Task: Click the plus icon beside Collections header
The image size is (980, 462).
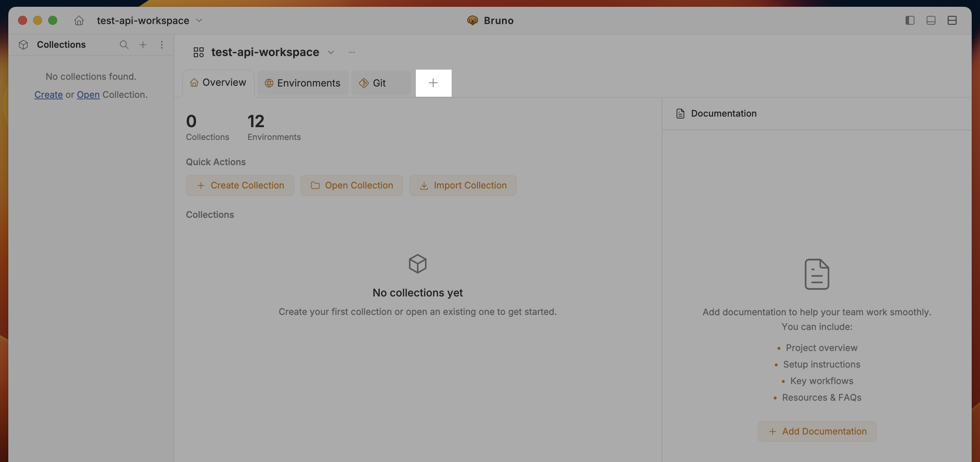Action: coord(143,44)
